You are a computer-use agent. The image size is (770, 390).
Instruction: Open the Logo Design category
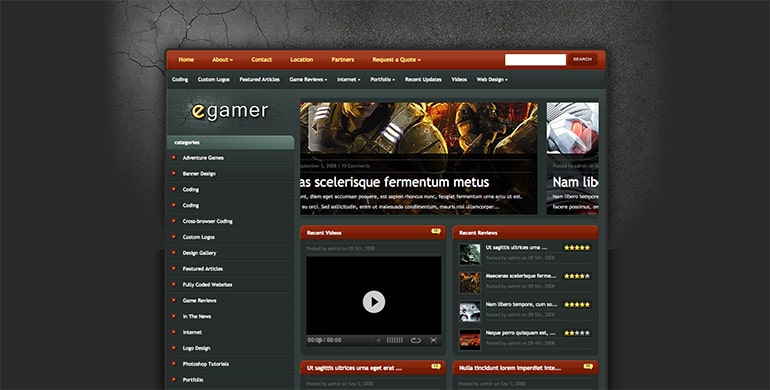tap(196, 348)
